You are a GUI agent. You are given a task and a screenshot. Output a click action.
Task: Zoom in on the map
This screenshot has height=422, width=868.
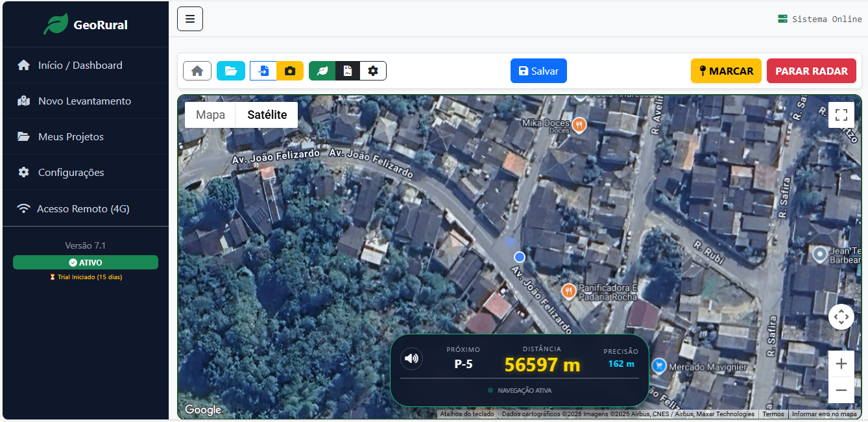point(841,364)
